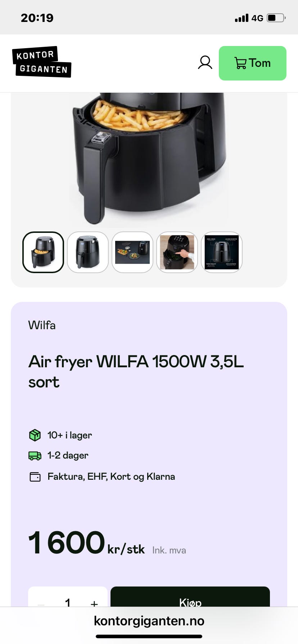
Task: Open fifth thumbnail with feature infographic
Action: coord(222,252)
